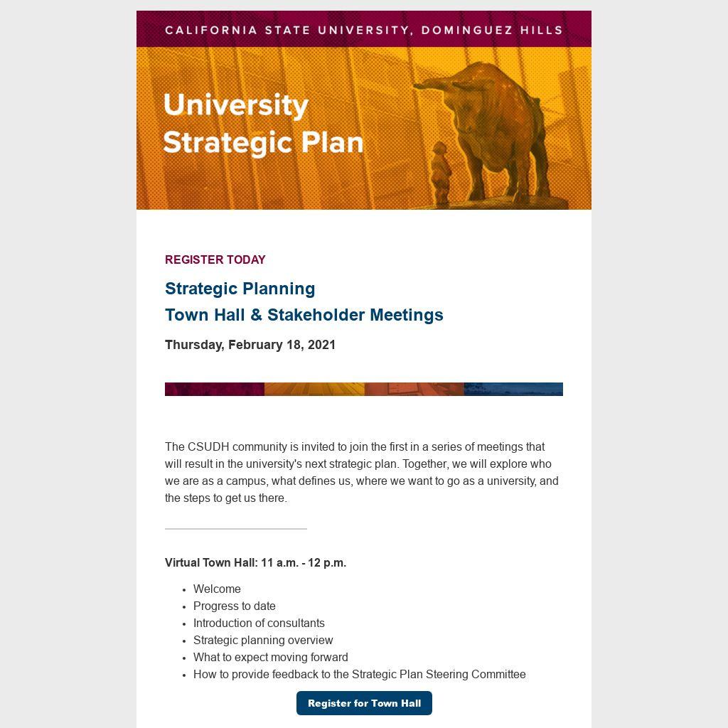Click the blue segment of the color bar
Image resolution: width=728 pixels, height=728 pixels.
513,389
